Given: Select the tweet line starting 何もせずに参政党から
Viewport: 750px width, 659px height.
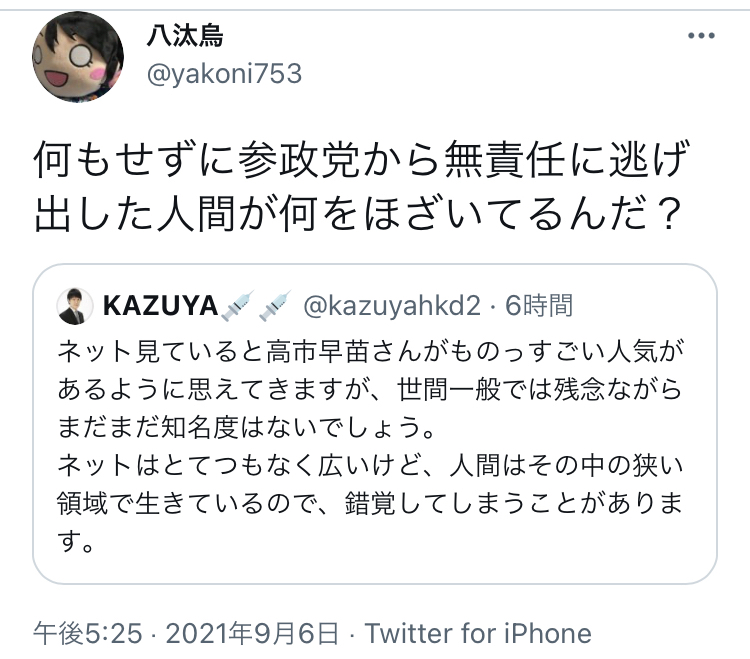Looking at the screenshot, I should coord(362,159).
